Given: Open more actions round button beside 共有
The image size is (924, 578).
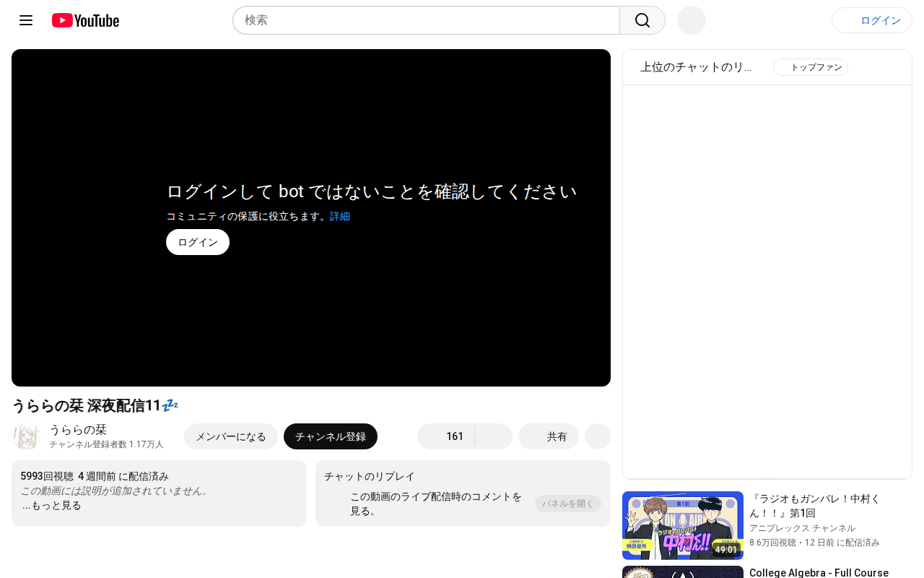Looking at the screenshot, I should (x=598, y=436).
